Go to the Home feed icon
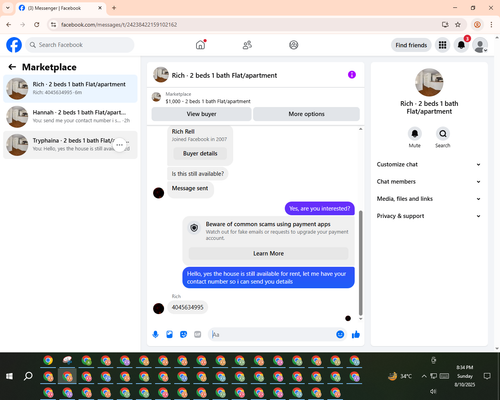Image resolution: width=500 pixels, height=400 pixels. (200, 45)
